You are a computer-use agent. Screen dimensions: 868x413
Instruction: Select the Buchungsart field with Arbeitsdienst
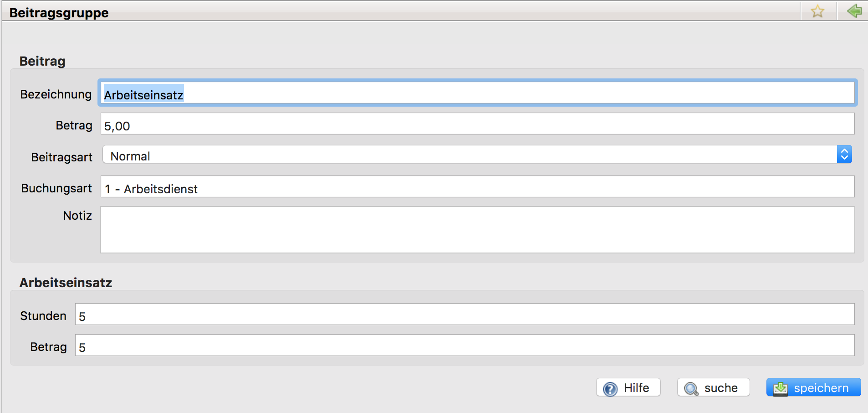pyautogui.click(x=477, y=187)
